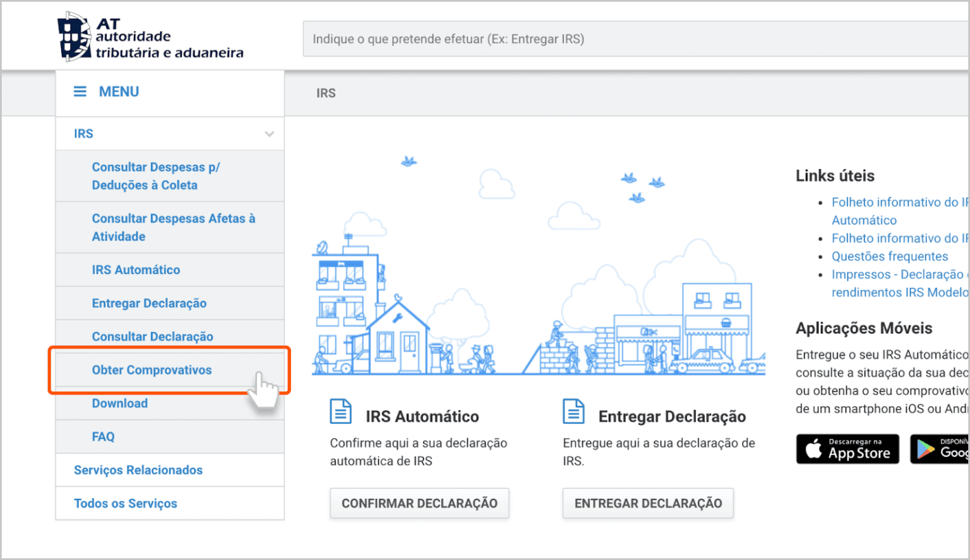Open the Download sidebar entry
The width and height of the screenshot is (970, 560).
(119, 403)
